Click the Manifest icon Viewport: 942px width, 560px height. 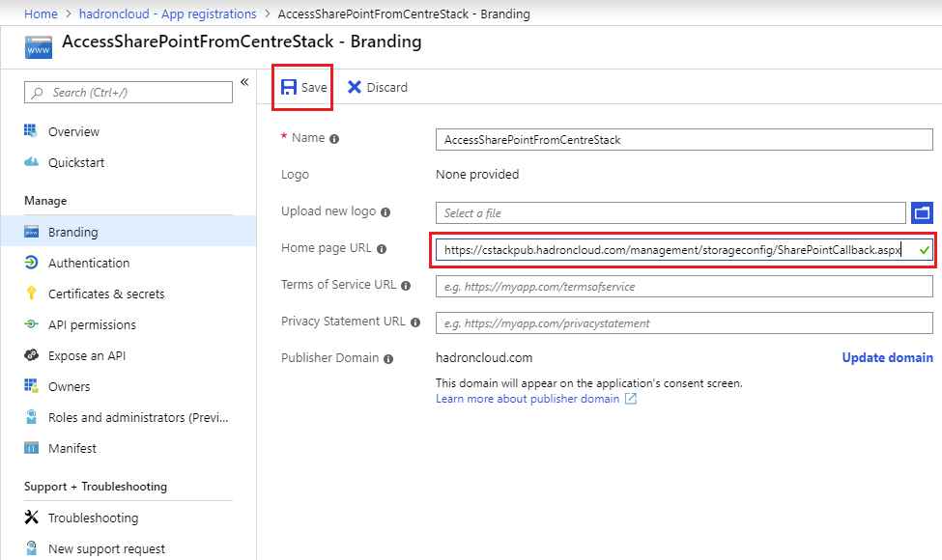[31, 448]
